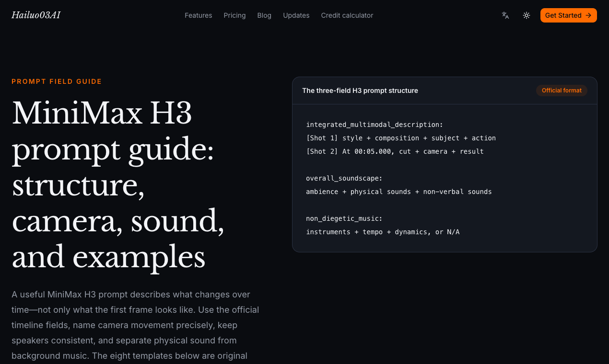Click the 'non_diegetic_music:' line
Viewport: 609px width, 364px height.
pyautogui.click(x=344, y=218)
